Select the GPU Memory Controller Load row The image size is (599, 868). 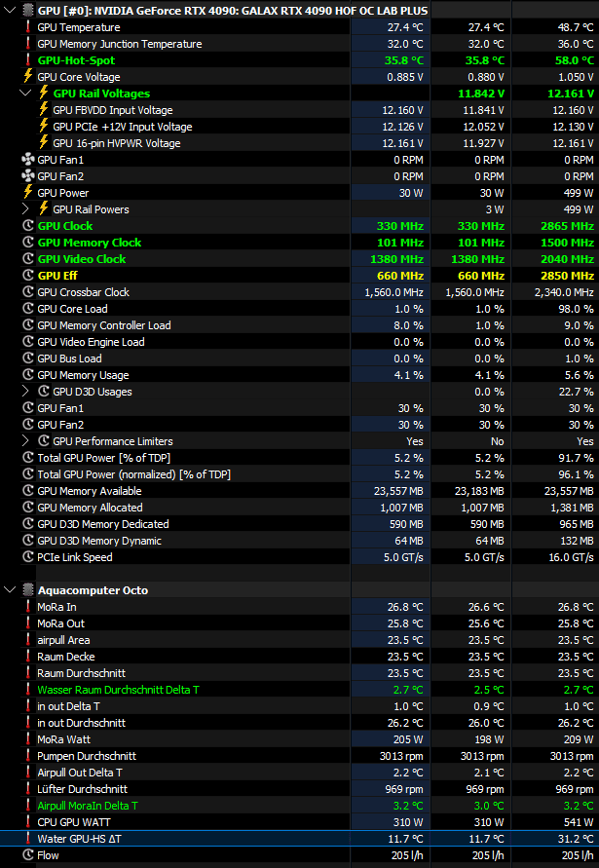coord(300,325)
